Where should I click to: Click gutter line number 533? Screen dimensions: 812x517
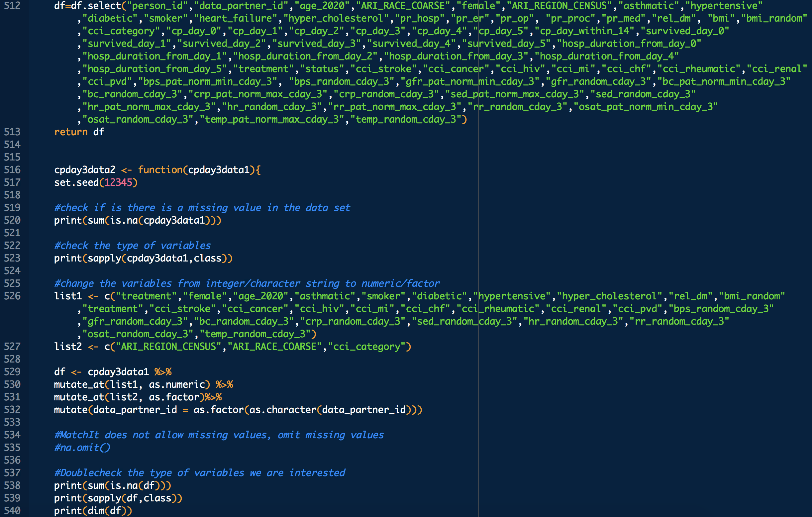pos(12,423)
